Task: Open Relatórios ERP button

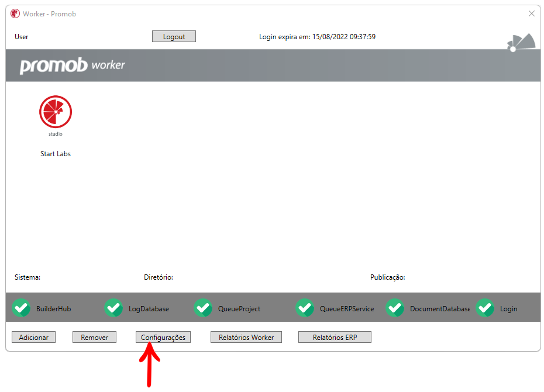Action: 335,337
